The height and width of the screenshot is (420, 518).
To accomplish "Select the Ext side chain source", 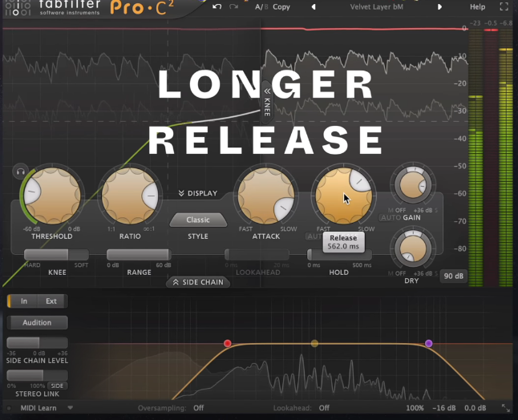I will point(51,301).
